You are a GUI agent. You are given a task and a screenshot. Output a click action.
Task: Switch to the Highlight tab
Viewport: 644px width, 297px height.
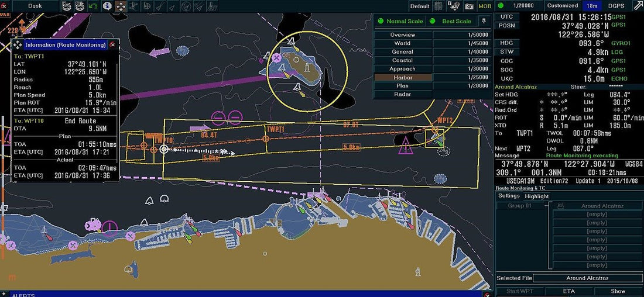537,196
